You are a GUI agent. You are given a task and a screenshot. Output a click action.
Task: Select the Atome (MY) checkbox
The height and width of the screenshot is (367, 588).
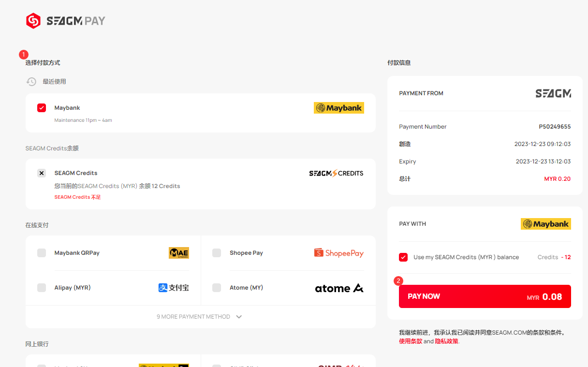click(x=217, y=288)
